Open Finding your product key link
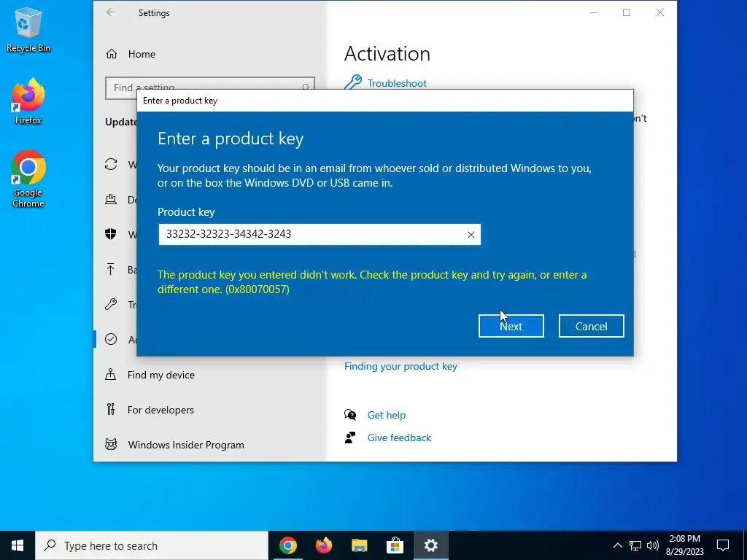Image resolution: width=747 pixels, height=560 pixels. coord(400,366)
